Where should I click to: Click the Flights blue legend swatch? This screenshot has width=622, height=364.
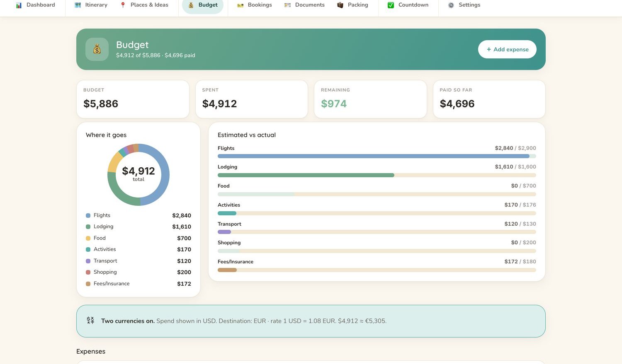point(88,215)
